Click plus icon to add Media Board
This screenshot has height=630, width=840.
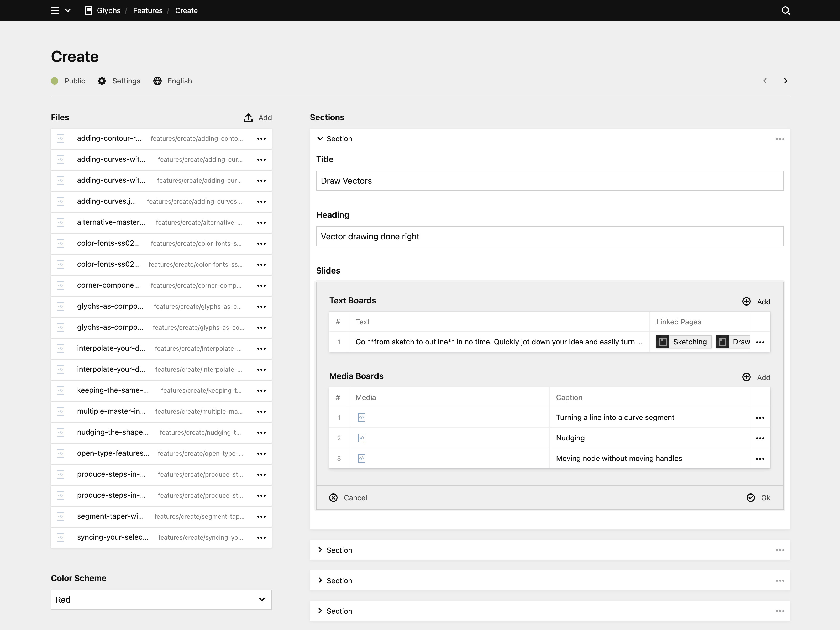point(746,377)
